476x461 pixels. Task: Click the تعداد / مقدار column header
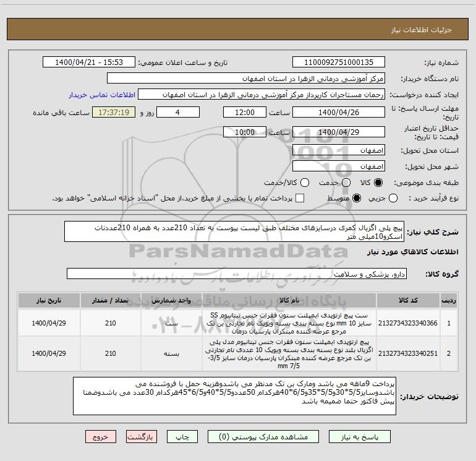coord(111,301)
